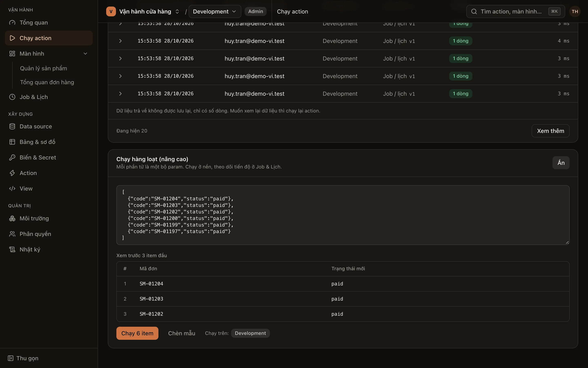This screenshot has height=368, width=588.
Task: Click the Môi trường boxes icon
Action: click(x=12, y=219)
